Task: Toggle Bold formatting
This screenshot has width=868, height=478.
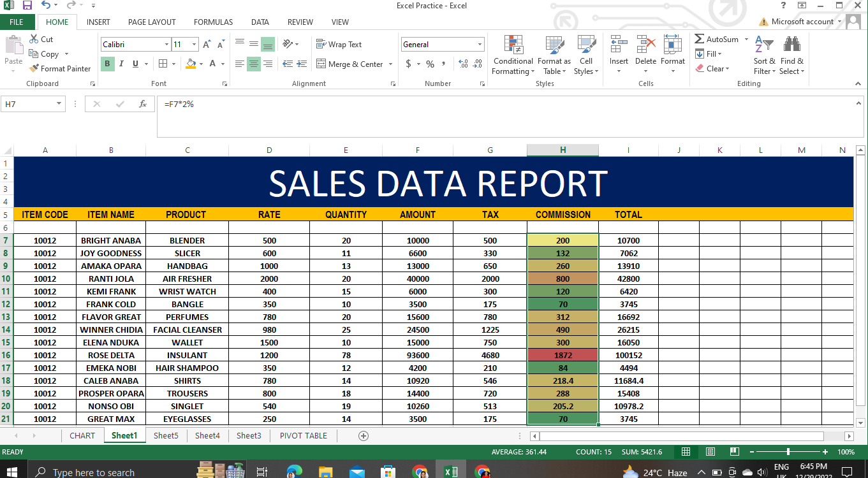Action: point(107,64)
